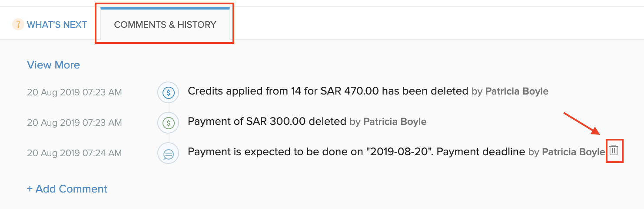The width and height of the screenshot is (644, 209).
Task: Click the question mark icon beside What's Next
Action: (x=18, y=24)
